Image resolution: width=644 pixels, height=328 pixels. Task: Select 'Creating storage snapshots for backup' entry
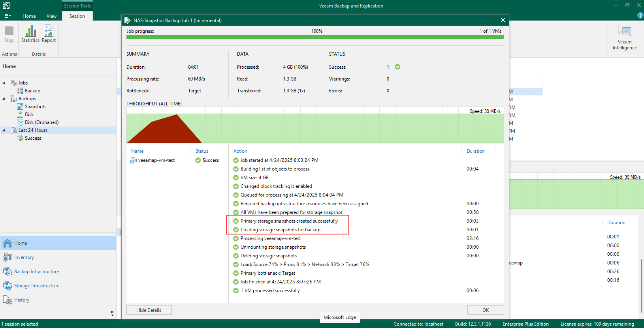click(281, 230)
